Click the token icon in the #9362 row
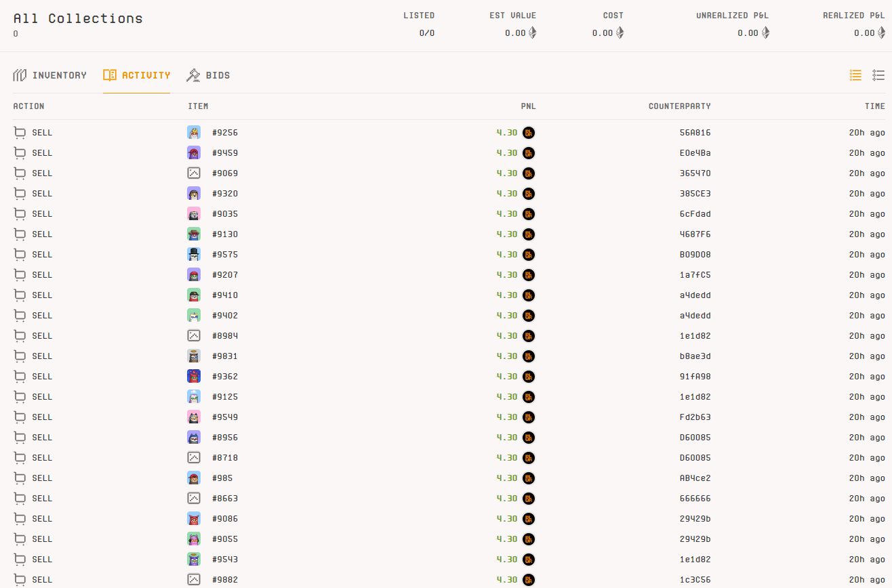 (529, 377)
